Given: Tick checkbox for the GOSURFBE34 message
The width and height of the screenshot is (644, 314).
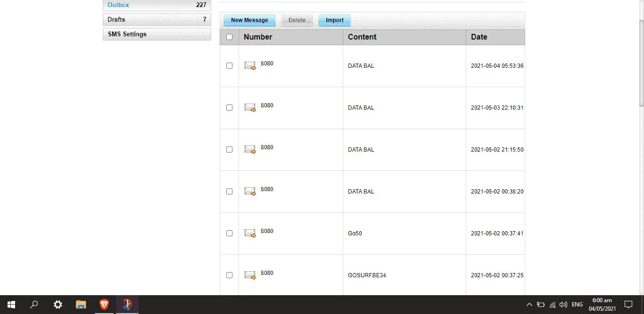Looking at the screenshot, I should [230, 275].
